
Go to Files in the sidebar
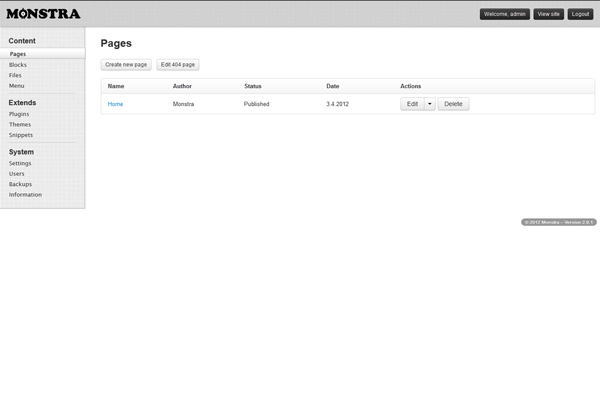click(x=15, y=75)
